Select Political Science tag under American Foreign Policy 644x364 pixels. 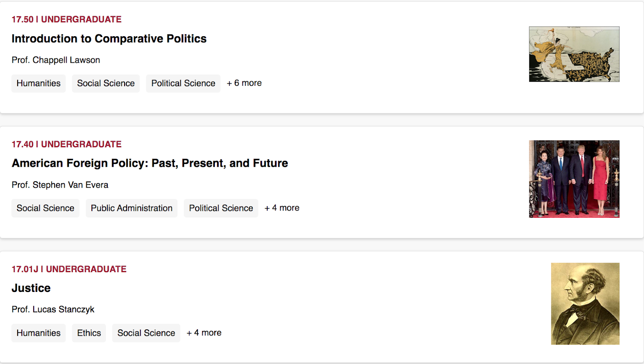tap(221, 208)
